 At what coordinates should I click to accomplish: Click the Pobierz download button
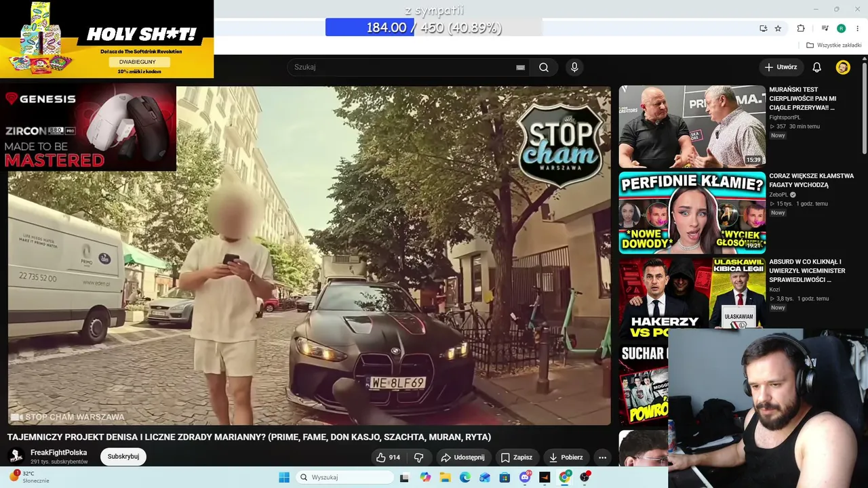[566, 457]
